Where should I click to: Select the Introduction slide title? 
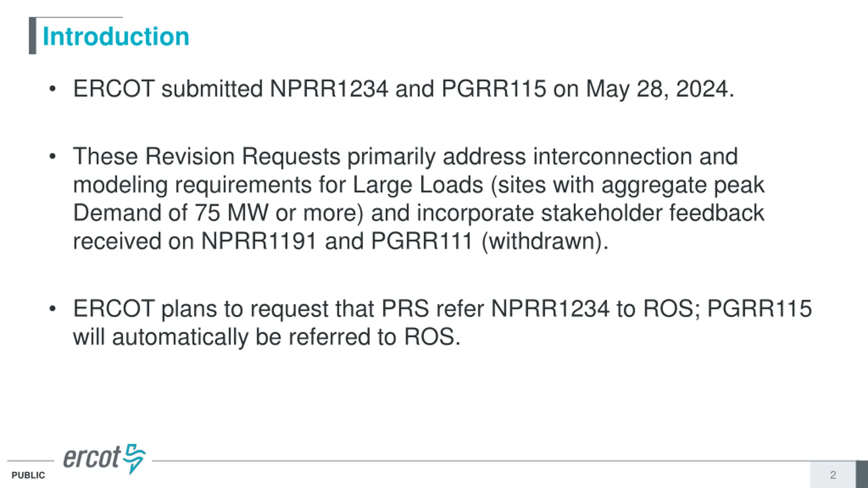point(116,36)
